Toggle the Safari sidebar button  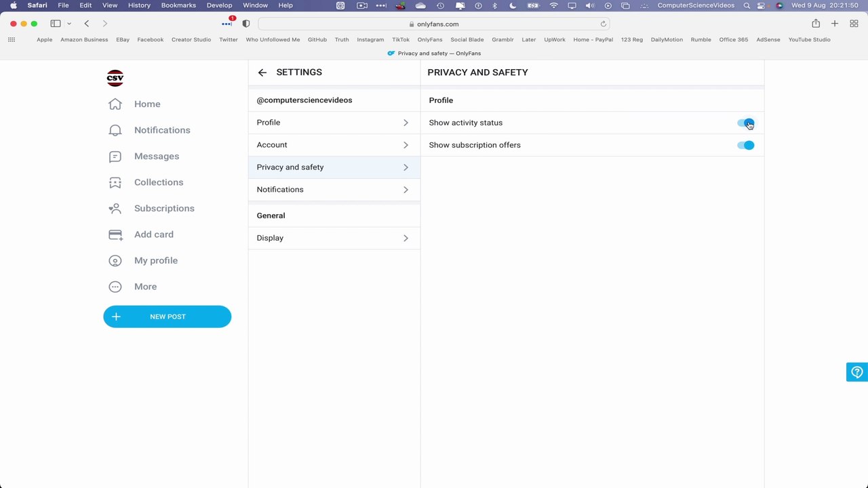pos(56,24)
